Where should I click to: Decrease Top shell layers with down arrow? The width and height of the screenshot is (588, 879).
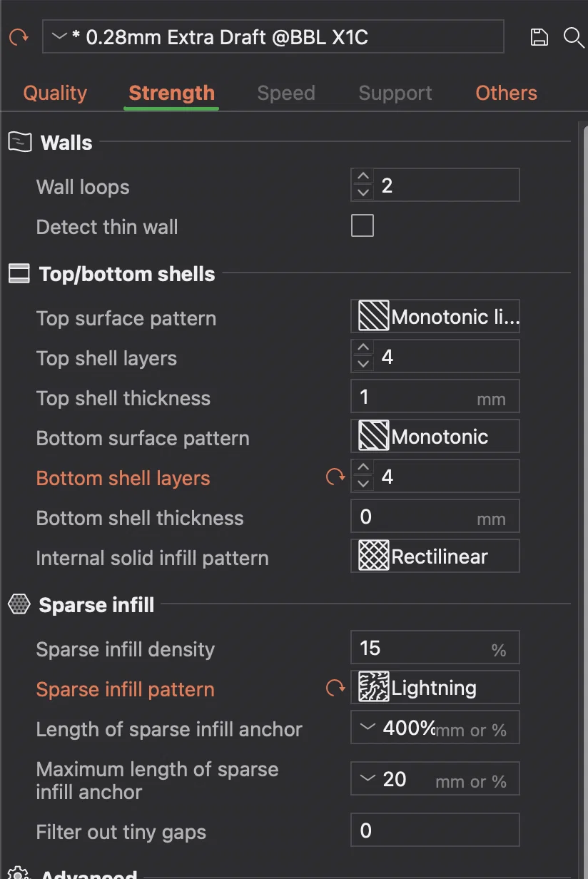tap(363, 364)
